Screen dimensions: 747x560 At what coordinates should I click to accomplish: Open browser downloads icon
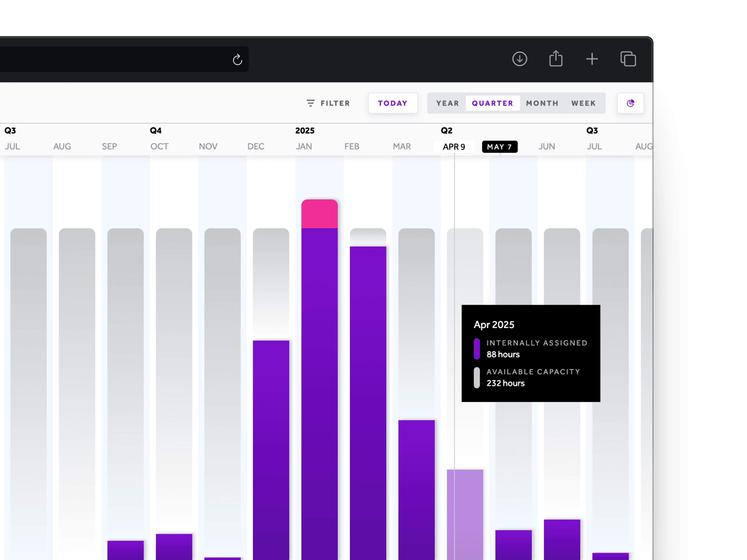pyautogui.click(x=519, y=59)
